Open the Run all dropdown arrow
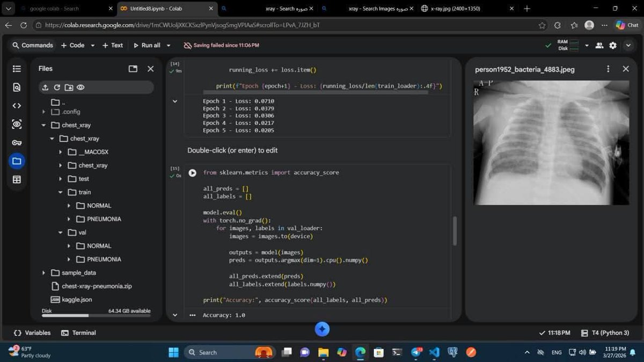This screenshot has height=362, width=644. point(167,46)
